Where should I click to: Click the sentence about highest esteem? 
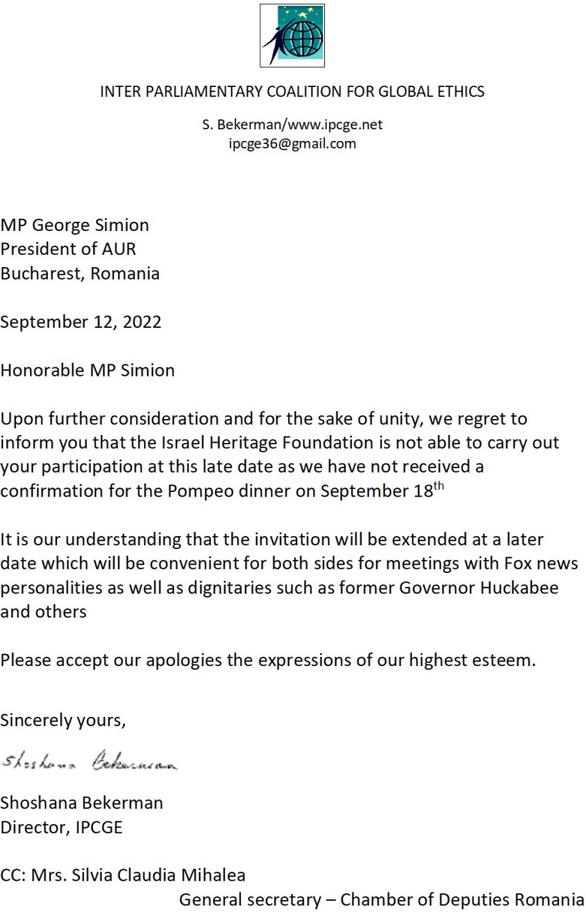coord(268,661)
